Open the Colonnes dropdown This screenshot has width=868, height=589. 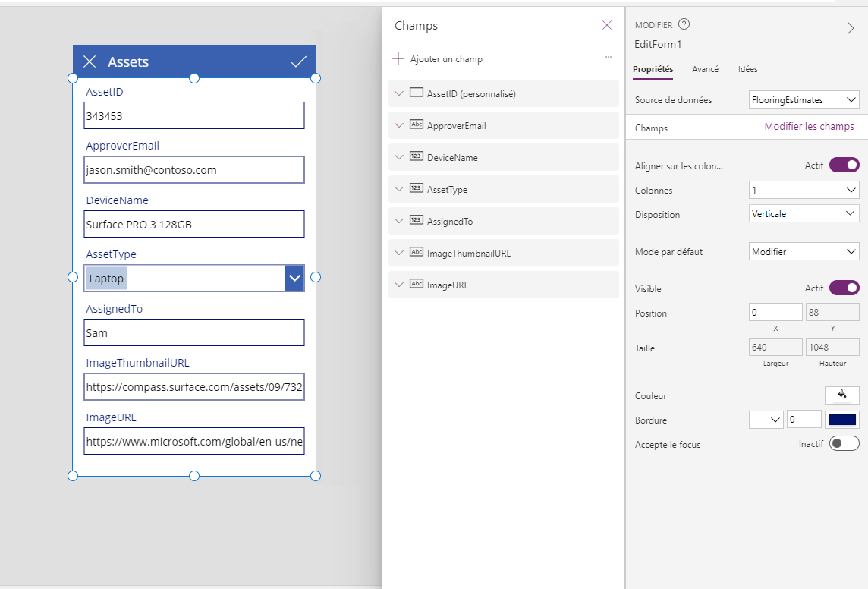click(804, 190)
